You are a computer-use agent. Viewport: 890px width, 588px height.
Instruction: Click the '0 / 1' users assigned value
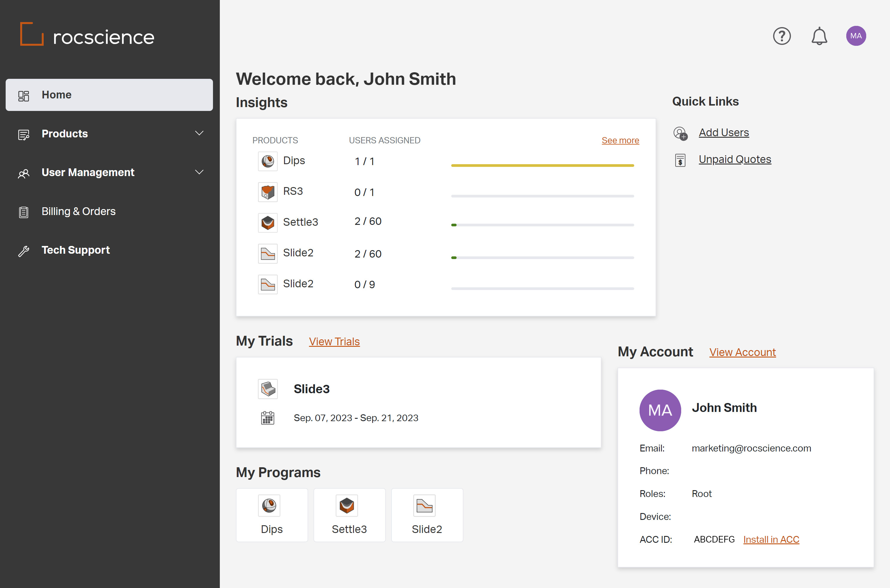click(364, 192)
